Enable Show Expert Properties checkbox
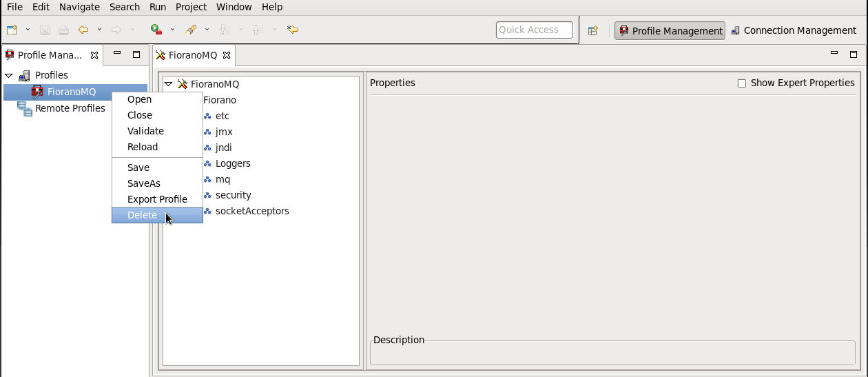 tap(742, 83)
